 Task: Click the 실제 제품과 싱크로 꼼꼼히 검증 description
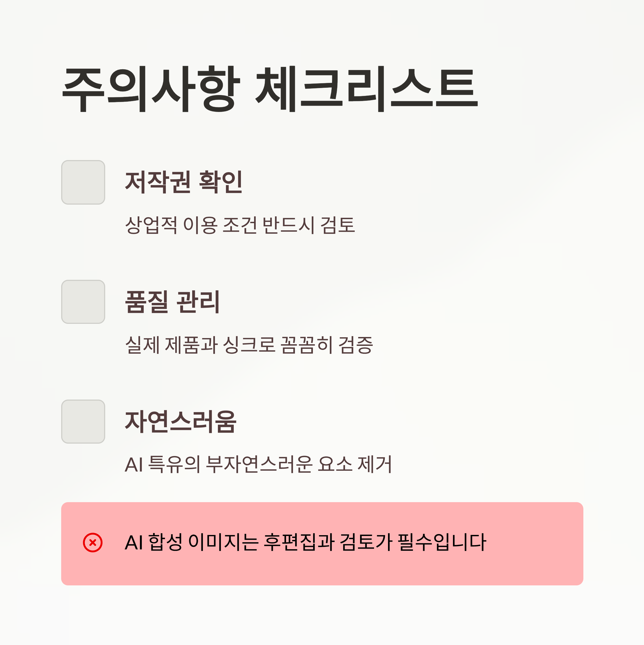coord(249,345)
